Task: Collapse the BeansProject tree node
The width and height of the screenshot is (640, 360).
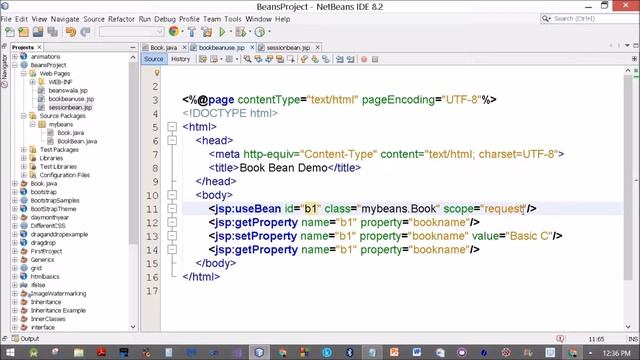Action: pyautogui.click(x=15, y=65)
